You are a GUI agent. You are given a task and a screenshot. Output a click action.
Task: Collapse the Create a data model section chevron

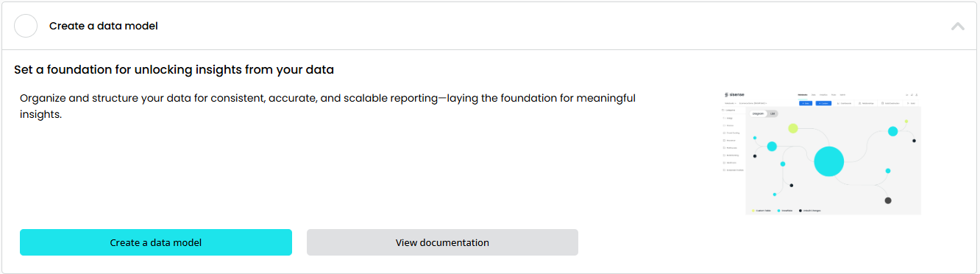(957, 26)
